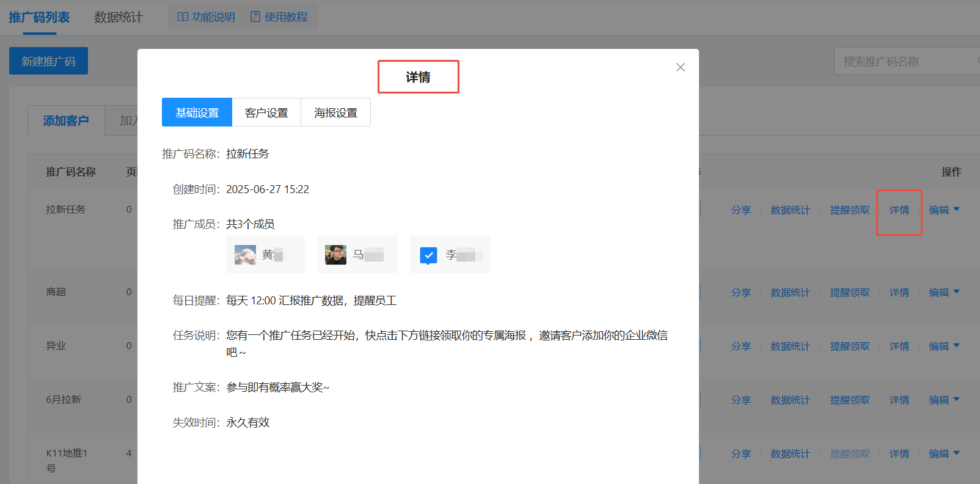Click 分享 in the 商超 row
Viewport: 980px width, 484px height.
tap(741, 293)
